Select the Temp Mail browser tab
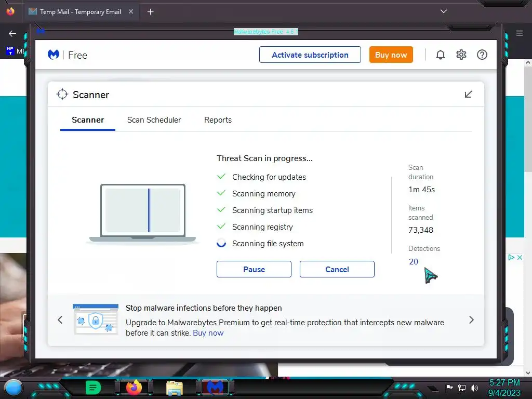 click(x=81, y=12)
